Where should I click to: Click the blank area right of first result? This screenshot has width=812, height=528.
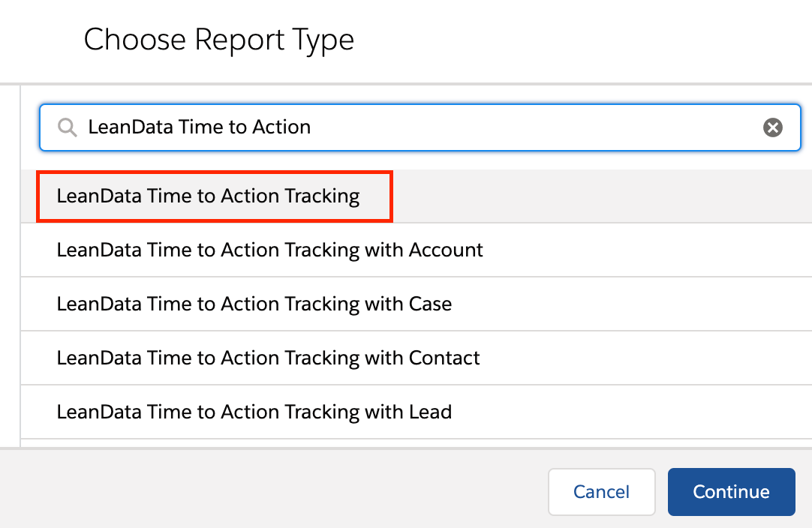600,196
